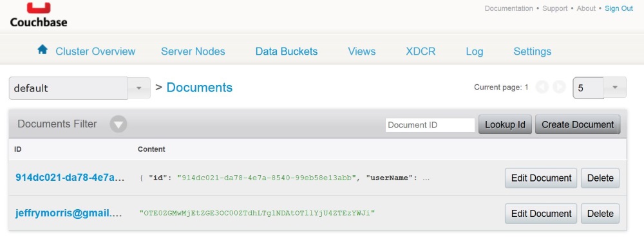The width and height of the screenshot is (644, 242).
Task: Click the Sign Out link
Action: pyautogui.click(x=618, y=8)
